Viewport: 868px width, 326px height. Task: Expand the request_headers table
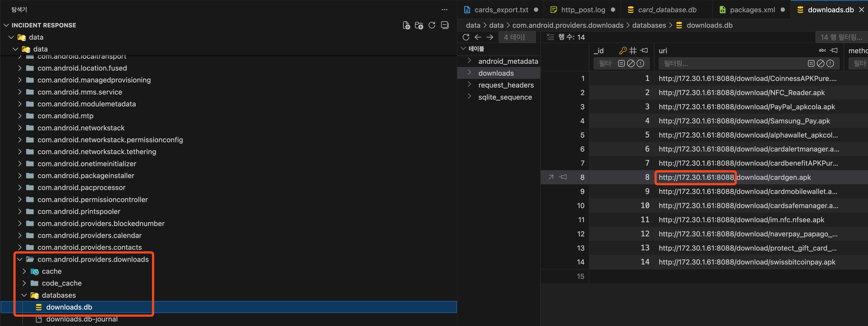tap(469, 85)
